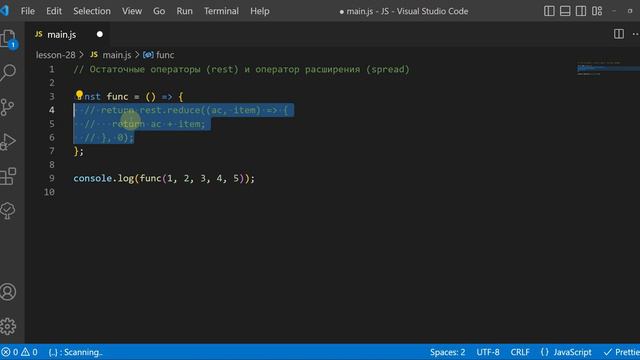Open the Accounts menu icon

point(8,292)
